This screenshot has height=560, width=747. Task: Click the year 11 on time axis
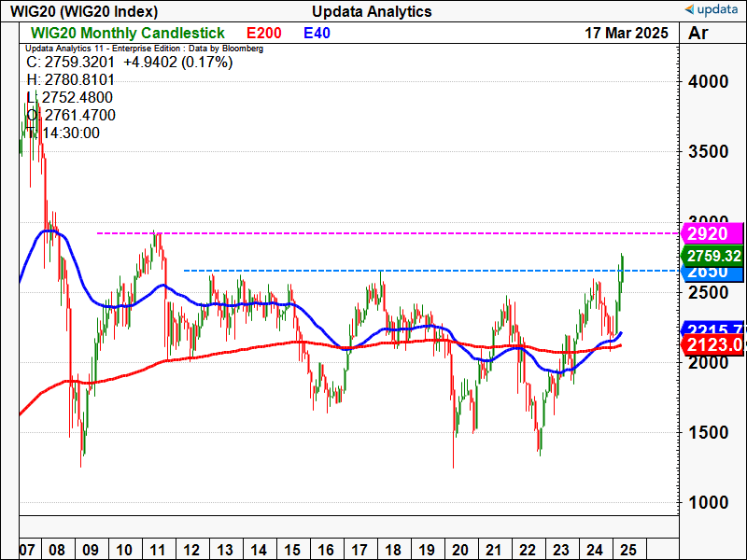158,550
